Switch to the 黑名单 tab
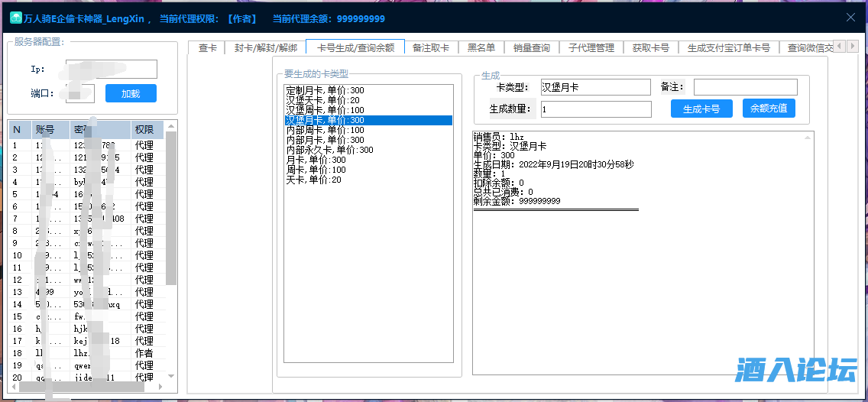The width and height of the screenshot is (868, 402). [481, 47]
